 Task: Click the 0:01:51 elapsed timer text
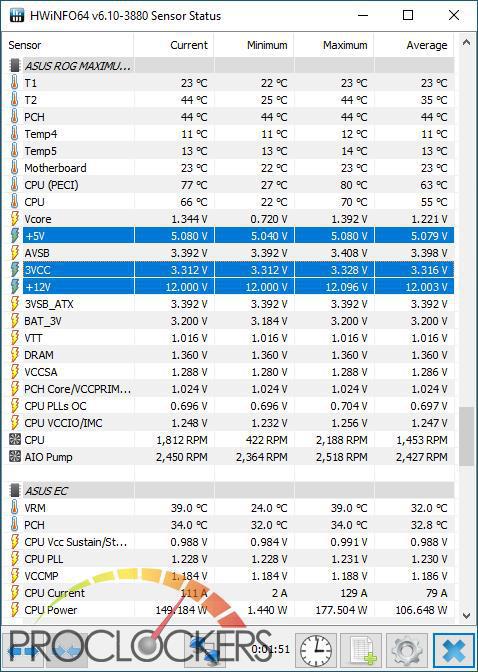(x=271, y=649)
